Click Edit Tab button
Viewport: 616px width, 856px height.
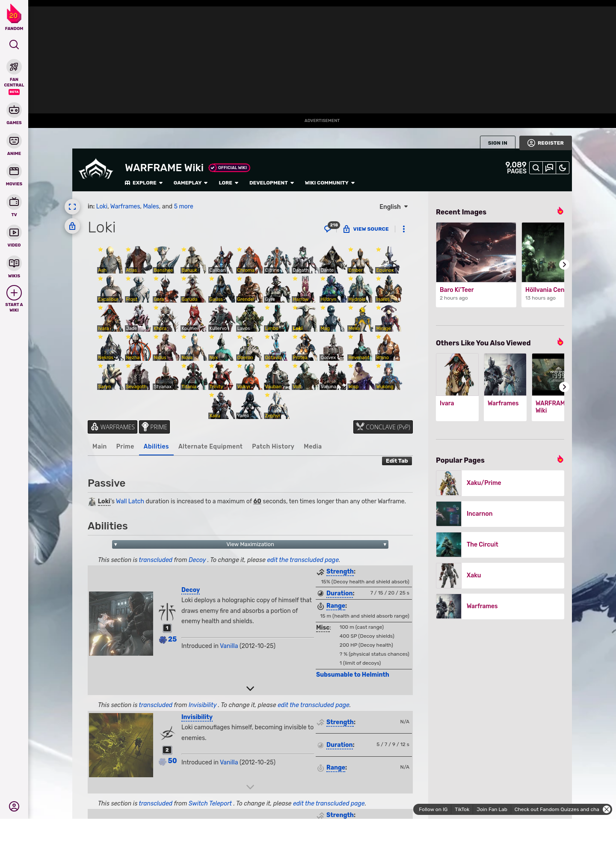pyautogui.click(x=397, y=461)
